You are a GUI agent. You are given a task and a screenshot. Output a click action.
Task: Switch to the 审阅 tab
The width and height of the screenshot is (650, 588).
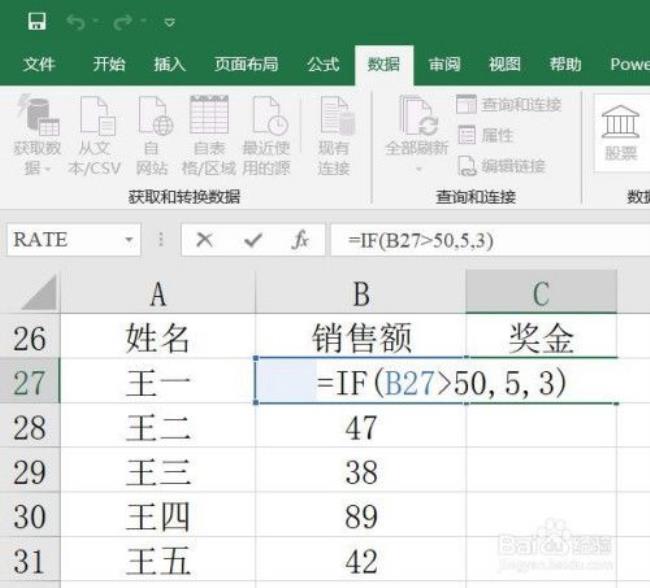(444, 64)
